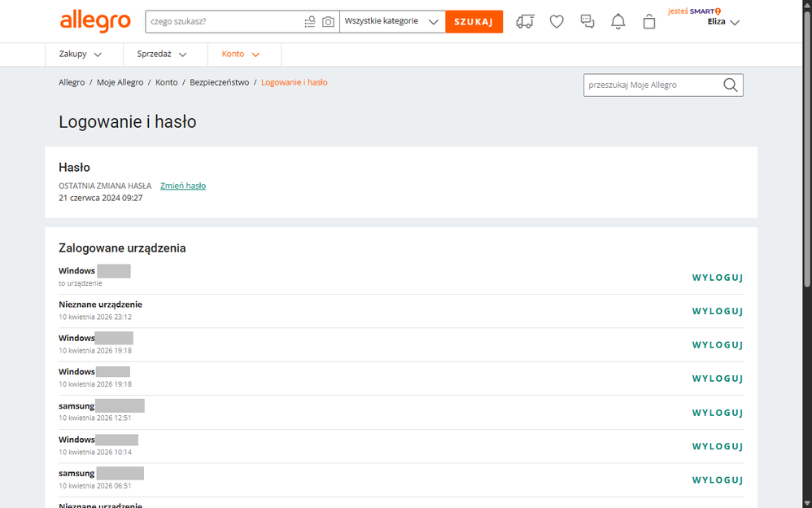Image resolution: width=812 pixels, height=508 pixels.
Task: Expand the Wszystkie kategorie dropdown
Action: pyautogui.click(x=392, y=22)
